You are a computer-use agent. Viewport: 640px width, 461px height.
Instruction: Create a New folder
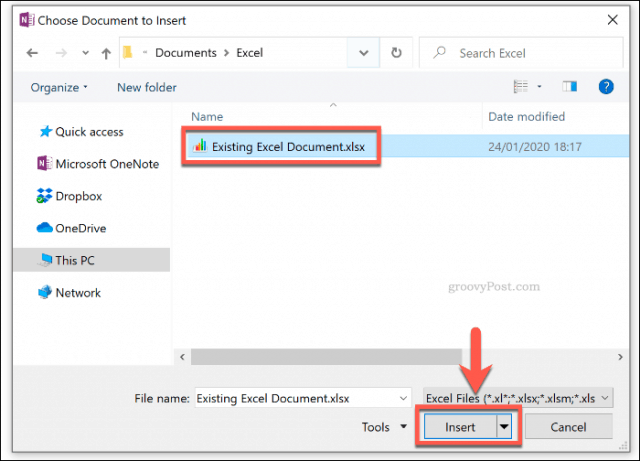[x=147, y=87]
